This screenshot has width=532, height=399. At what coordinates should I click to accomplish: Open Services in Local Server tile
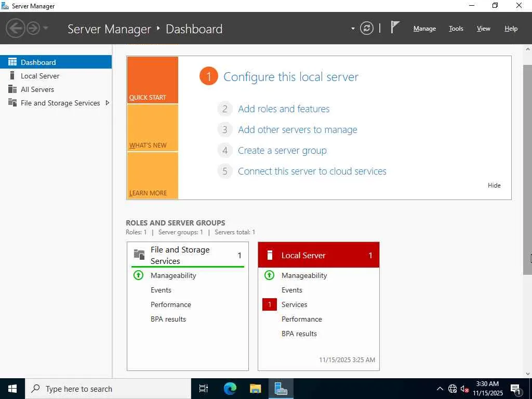(295, 304)
